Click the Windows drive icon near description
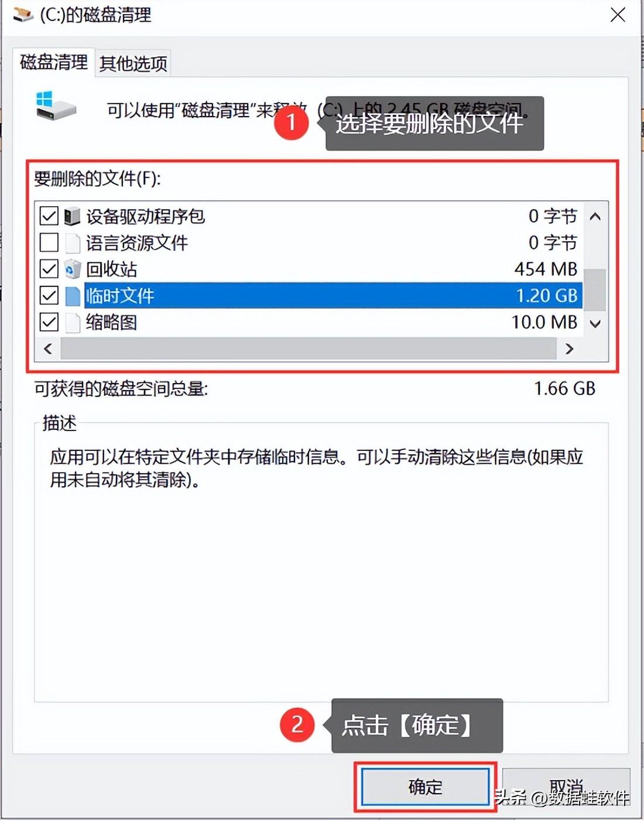644x820 pixels. pyautogui.click(x=56, y=105)
